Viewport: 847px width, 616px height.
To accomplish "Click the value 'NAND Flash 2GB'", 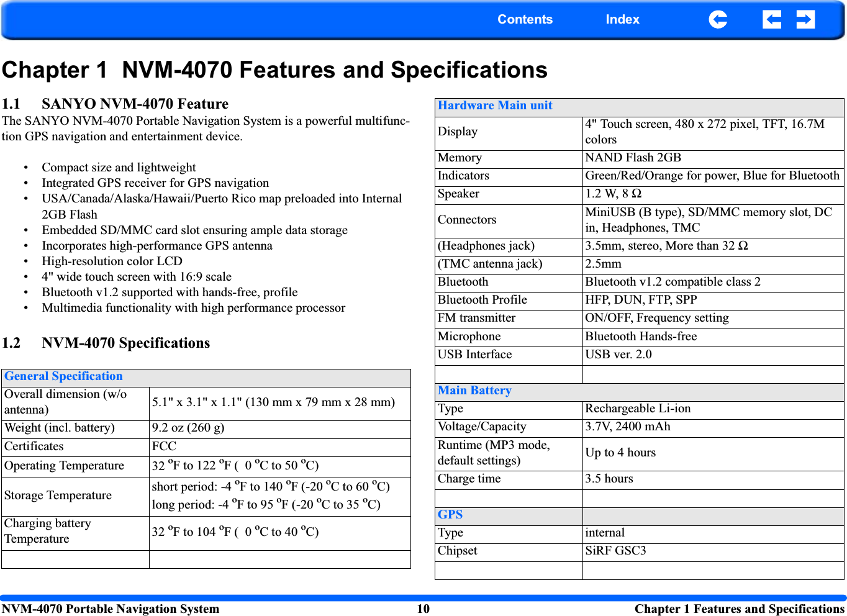I will click(x=633, y=158).
